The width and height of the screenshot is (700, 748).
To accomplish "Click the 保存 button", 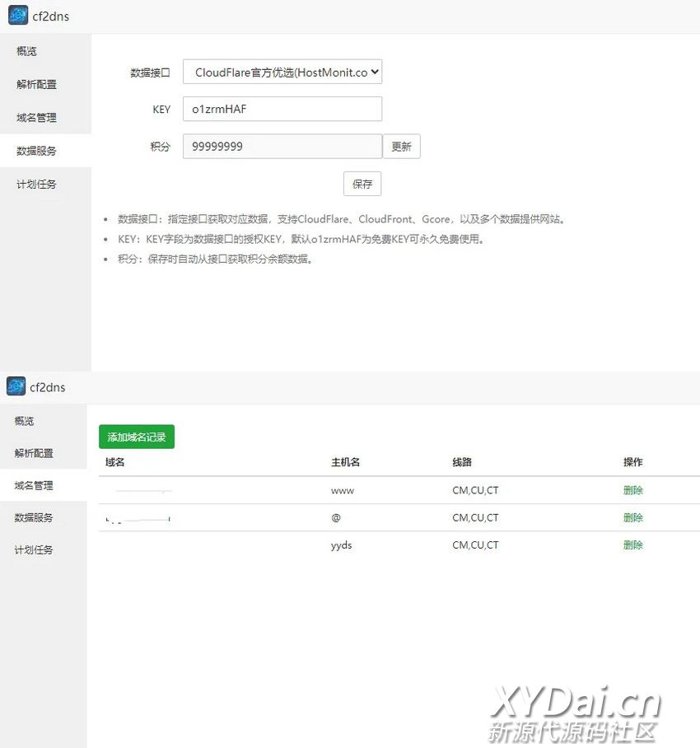I will pos(362,184).
